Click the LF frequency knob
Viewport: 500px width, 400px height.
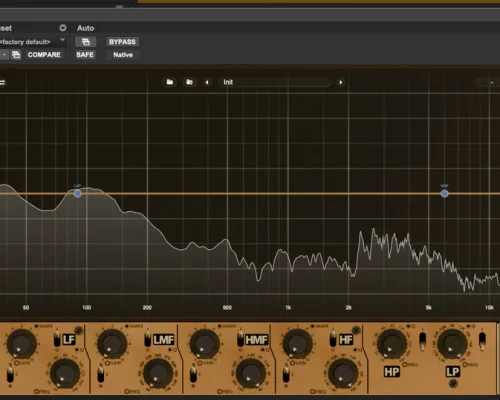[x=65, y=373]
